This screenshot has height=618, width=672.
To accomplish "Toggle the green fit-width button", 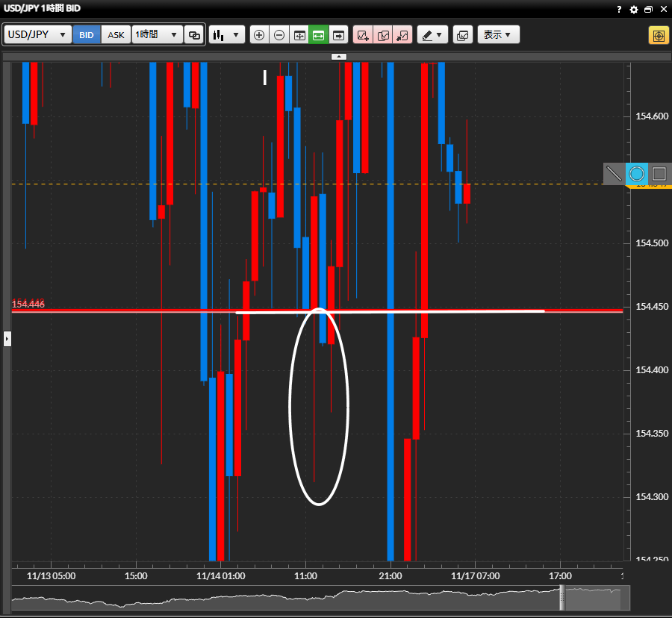I will coord(319,35).
